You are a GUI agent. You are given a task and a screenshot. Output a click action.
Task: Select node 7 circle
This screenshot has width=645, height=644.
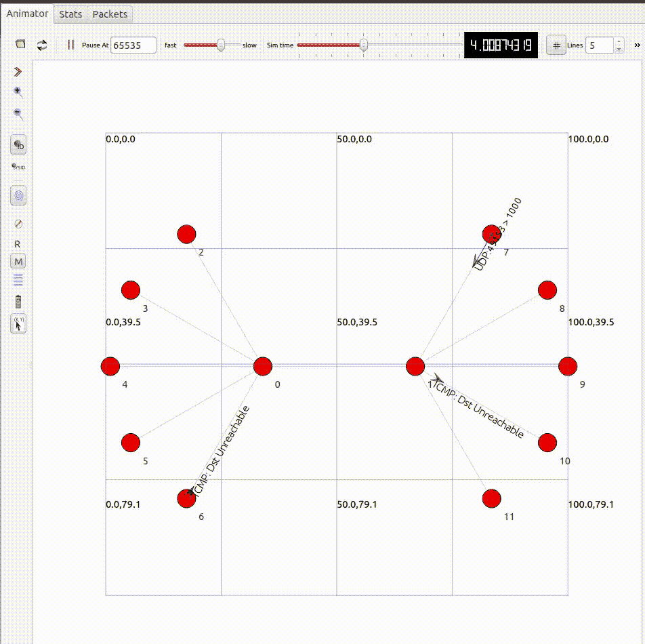492,234
